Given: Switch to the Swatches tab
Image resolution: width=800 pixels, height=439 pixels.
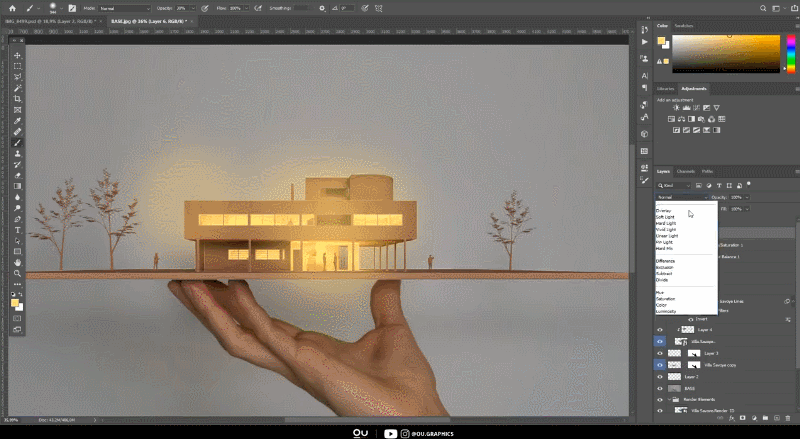Looking at the screenshot, I should [684, 26].
